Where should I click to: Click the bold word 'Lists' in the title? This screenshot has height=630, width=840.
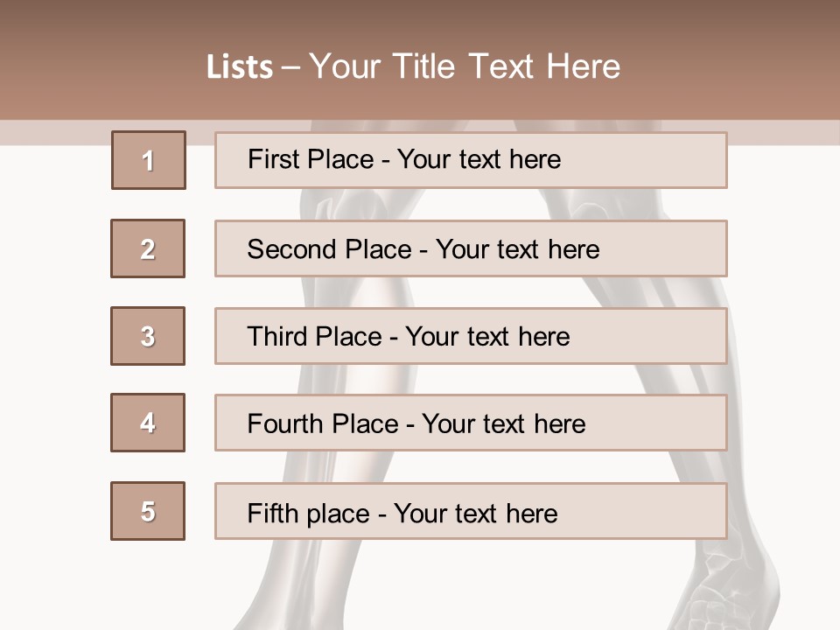240,67
